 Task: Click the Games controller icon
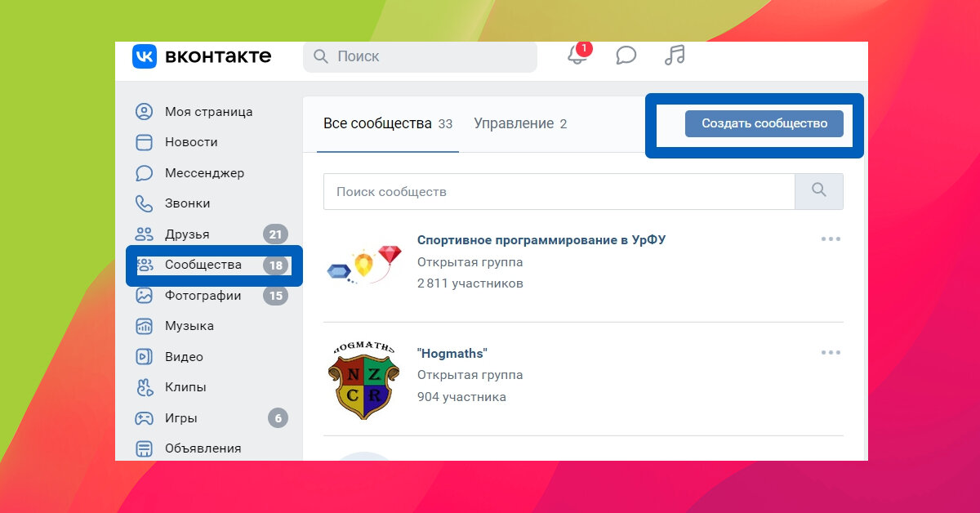(x=144, y=418)
